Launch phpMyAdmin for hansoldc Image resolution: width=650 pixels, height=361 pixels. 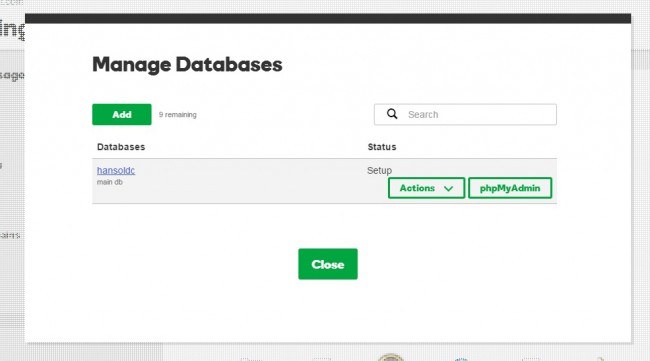tap(510, 188)
